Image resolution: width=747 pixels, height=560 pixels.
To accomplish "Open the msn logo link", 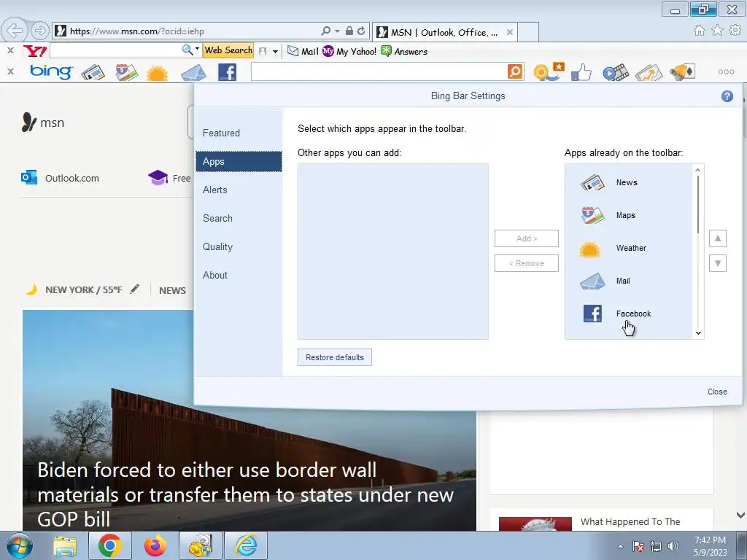I will (43, 122).
